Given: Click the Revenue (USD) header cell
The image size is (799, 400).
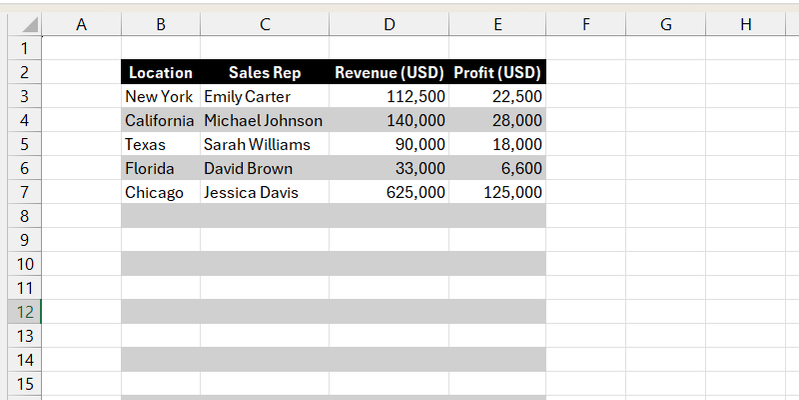Looking at the screenshot, I should click(x=389, y=72).
